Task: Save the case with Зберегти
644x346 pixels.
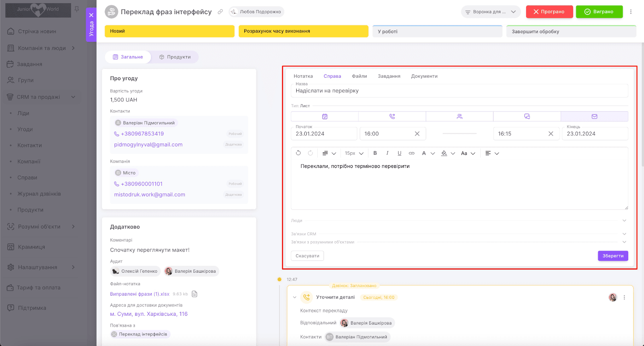Action: click(x=613, y=256)
